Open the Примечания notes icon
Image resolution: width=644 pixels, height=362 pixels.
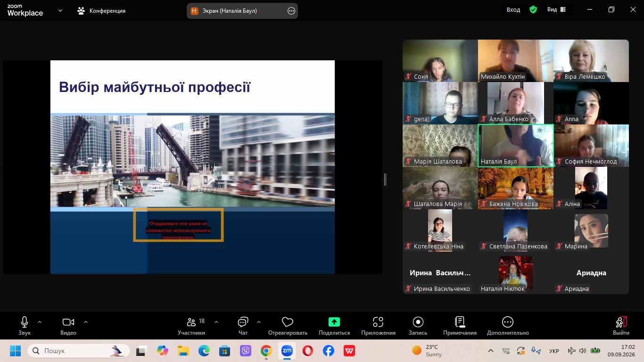pyautogui.click(x=460, y=322)
